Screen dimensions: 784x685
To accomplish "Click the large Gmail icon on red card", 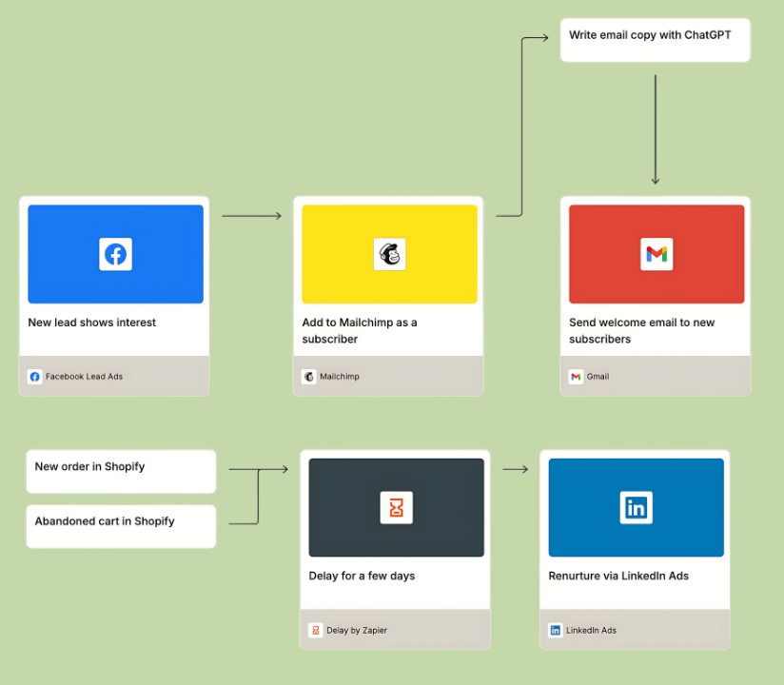I will pos(657,254).
